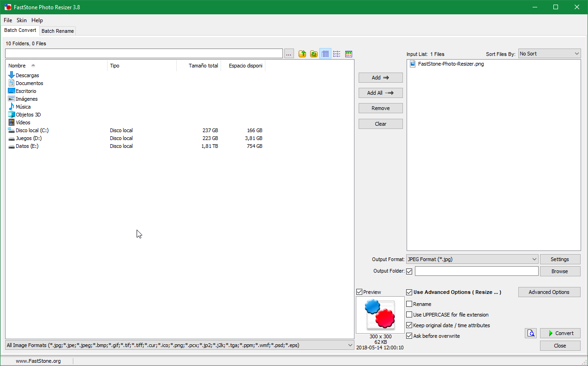
Task: Toggle Use UPPERCASE for file extension
Action: (409, 315)
